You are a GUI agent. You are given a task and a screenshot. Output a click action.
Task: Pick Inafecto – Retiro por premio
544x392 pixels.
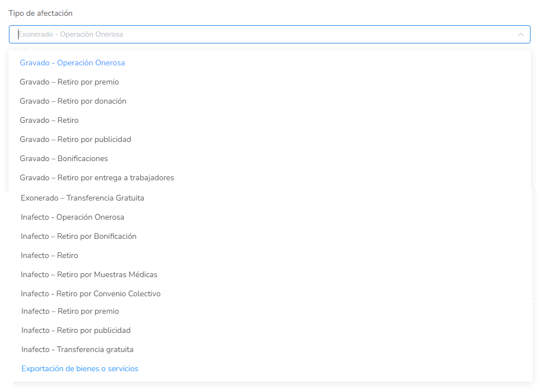(70, 311)
